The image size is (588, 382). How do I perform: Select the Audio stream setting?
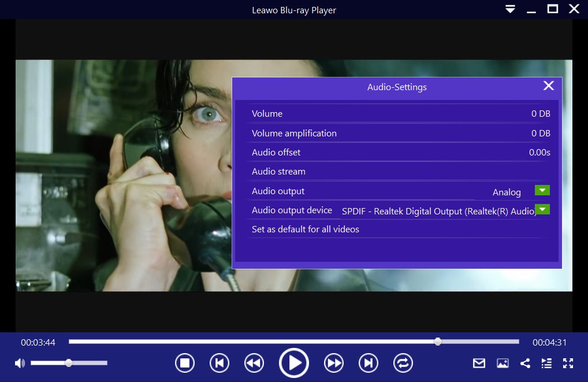click(x=278, y=172)
